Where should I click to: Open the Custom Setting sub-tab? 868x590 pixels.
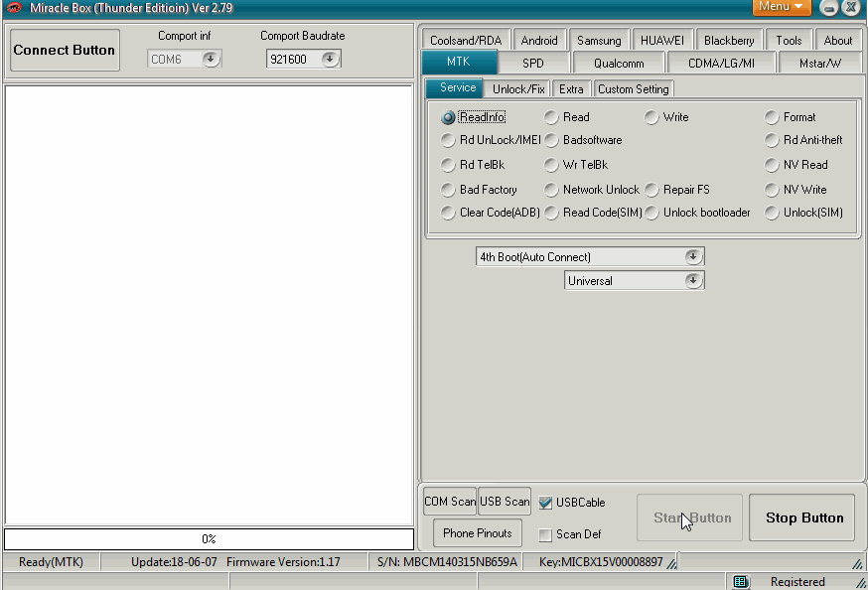634,89
